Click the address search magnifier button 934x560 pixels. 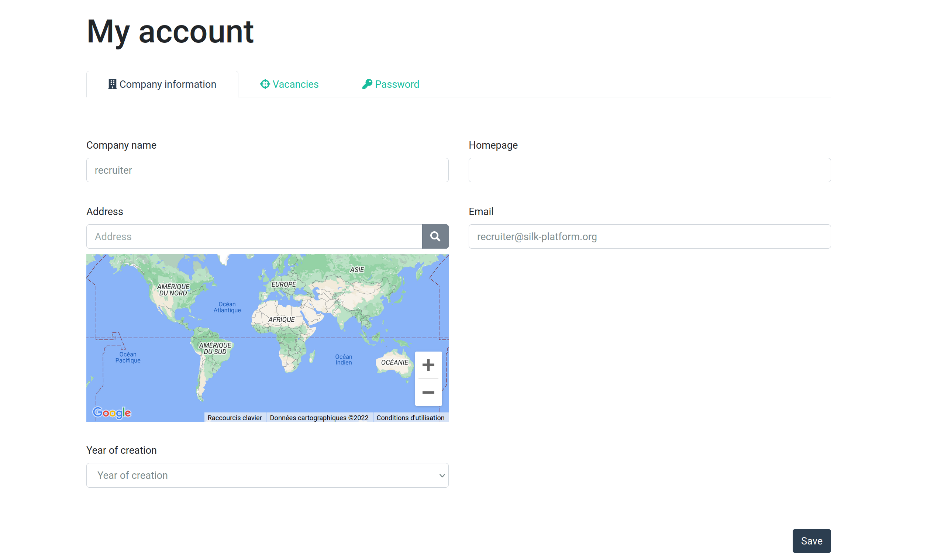(x=435, y=236)
